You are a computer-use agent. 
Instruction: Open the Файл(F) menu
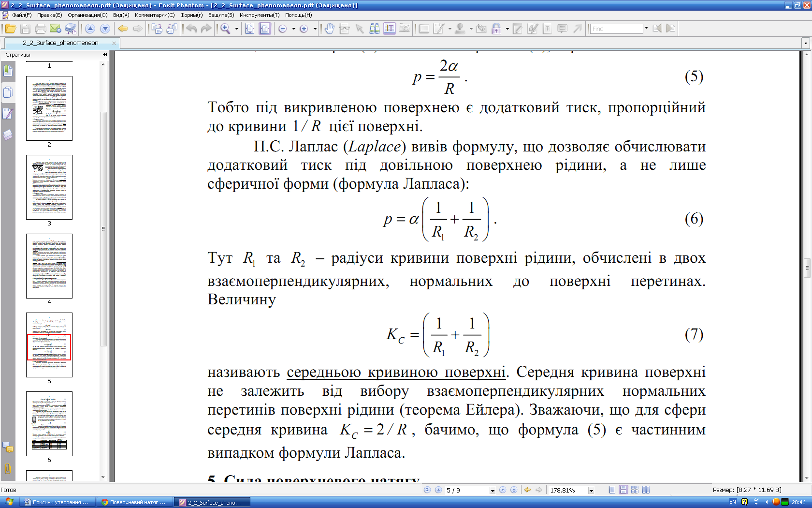(22, 15)
